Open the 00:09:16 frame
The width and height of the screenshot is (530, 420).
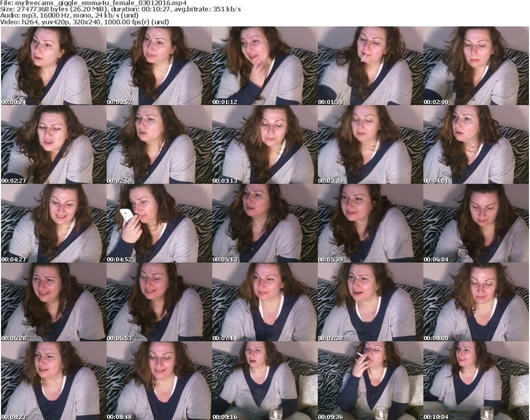coord(264,381)
